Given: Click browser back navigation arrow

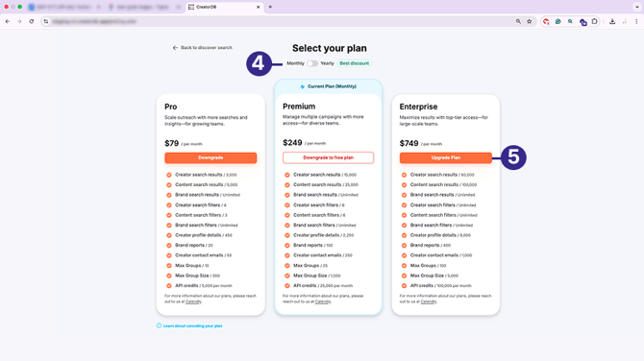Looking at the screenshot, I should (8, 21).
